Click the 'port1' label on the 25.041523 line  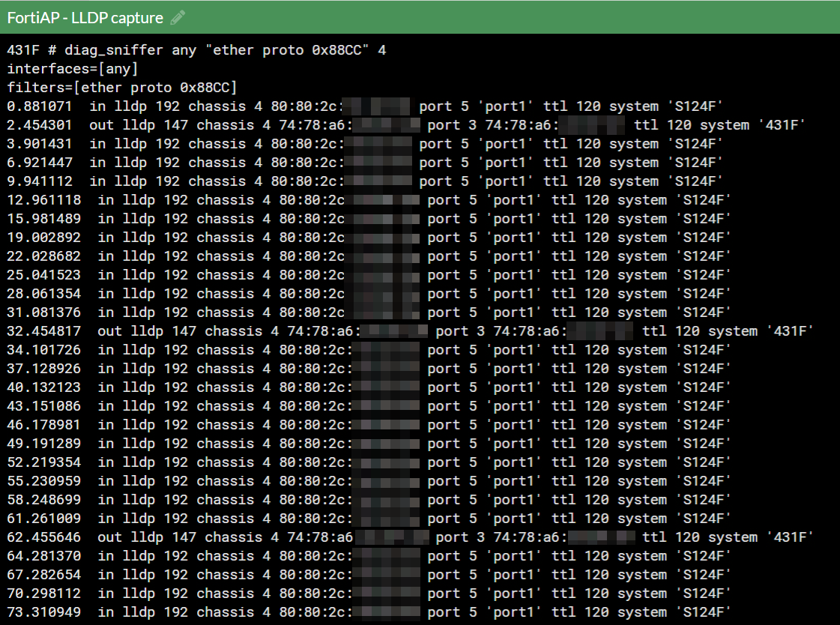[515, 275]
